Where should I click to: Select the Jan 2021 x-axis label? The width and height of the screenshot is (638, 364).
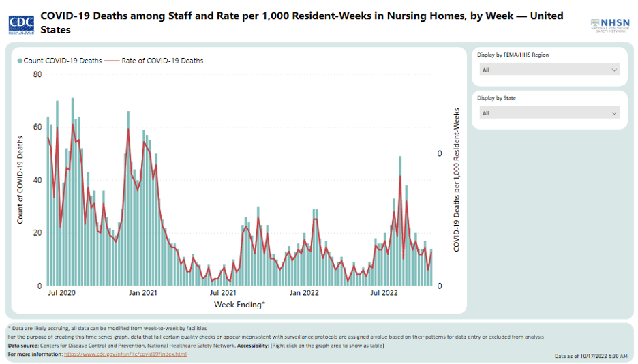(143, 294)
